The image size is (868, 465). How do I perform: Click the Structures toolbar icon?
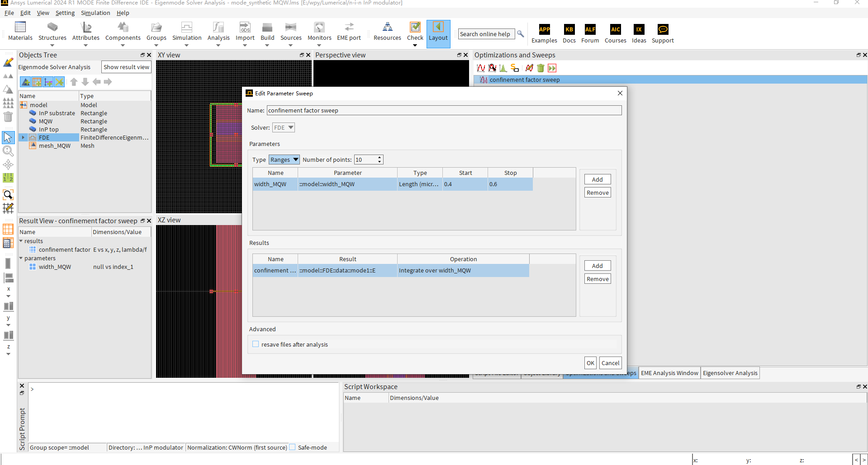[x=52, y=27]
